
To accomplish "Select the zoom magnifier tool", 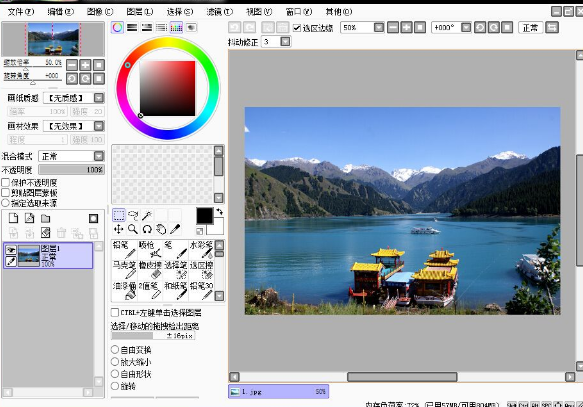I will pos(133,229).
